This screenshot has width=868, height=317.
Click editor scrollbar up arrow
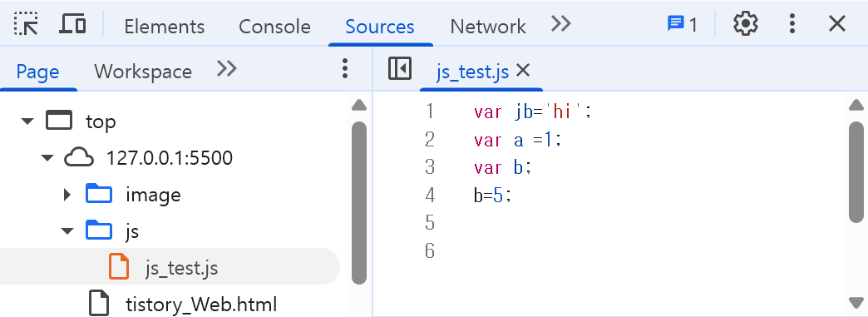856,106
